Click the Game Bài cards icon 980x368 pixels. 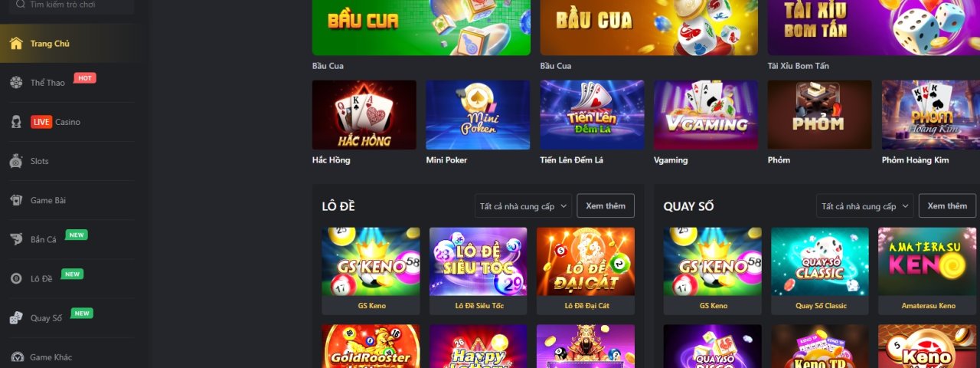16,200
